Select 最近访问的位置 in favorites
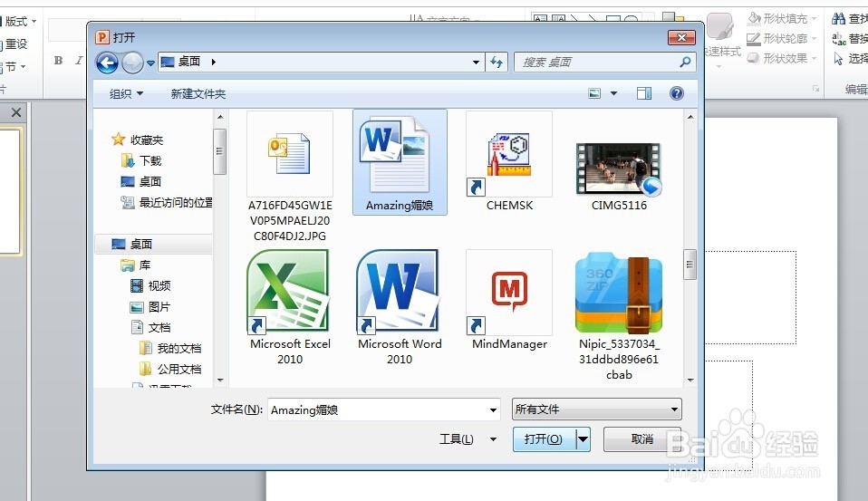868x501 pixels. click(167, 203)
